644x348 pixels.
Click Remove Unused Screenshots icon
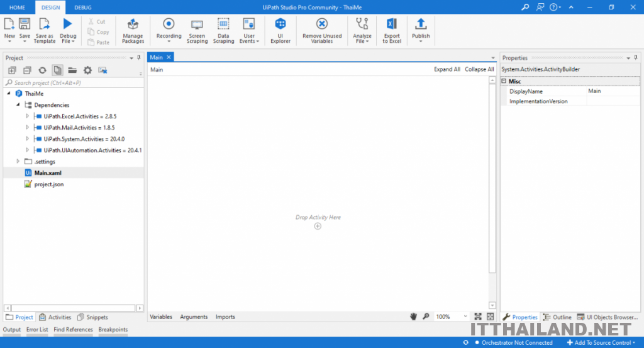pos(103,70)
